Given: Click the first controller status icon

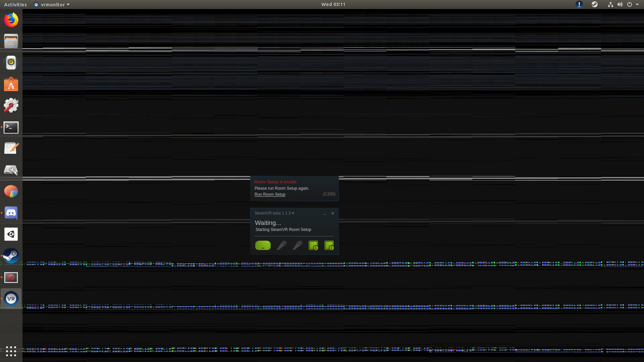Looking at the screenshot, I should (x=282, y=245).
